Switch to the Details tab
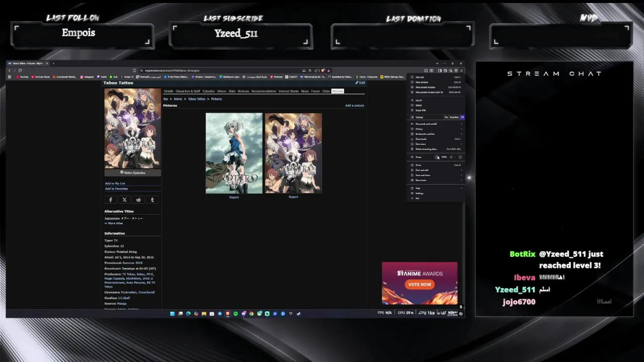Screen dimensions: 644x362 169,91
